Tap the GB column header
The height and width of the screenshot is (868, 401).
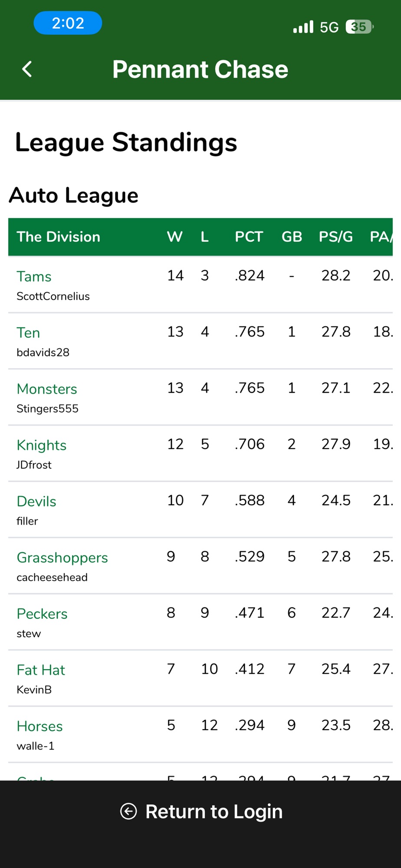tap(292, 237)
